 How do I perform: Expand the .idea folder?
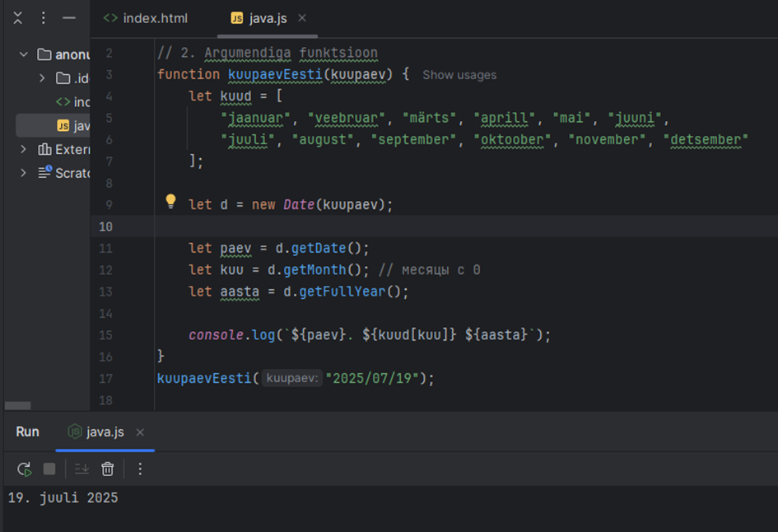pos(42,78)
